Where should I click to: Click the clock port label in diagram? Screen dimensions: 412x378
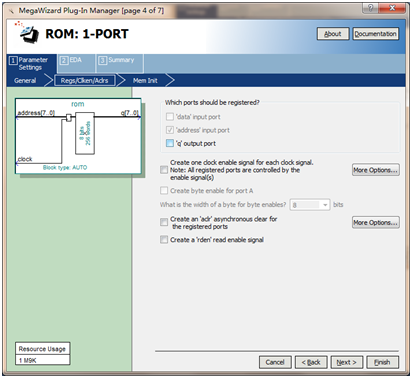[25, 159]
